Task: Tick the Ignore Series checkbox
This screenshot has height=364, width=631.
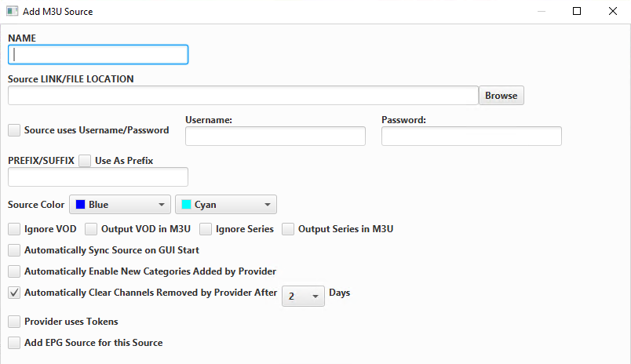Action: pyautogui.click(x=206, y=230)
